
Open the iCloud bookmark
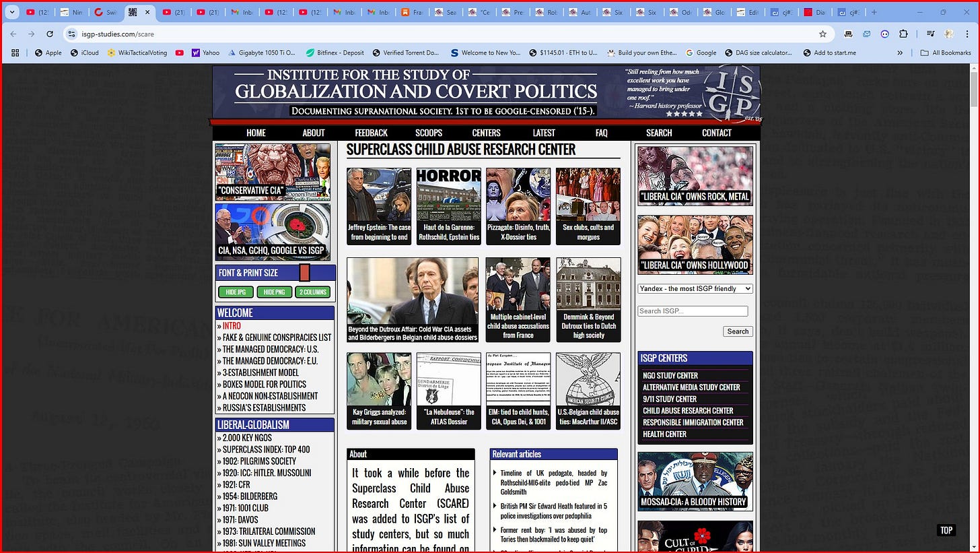(x=84, y=53)
